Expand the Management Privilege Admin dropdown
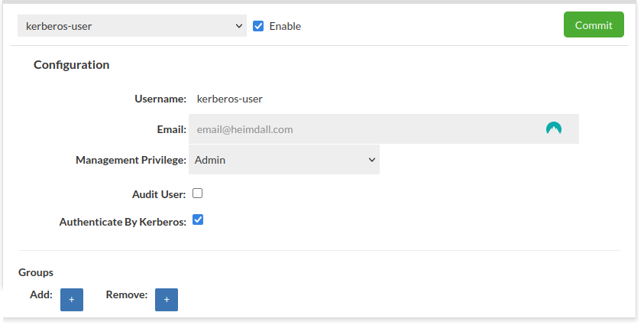Screen dimensions: 644x335 click(x=283, y=160)
